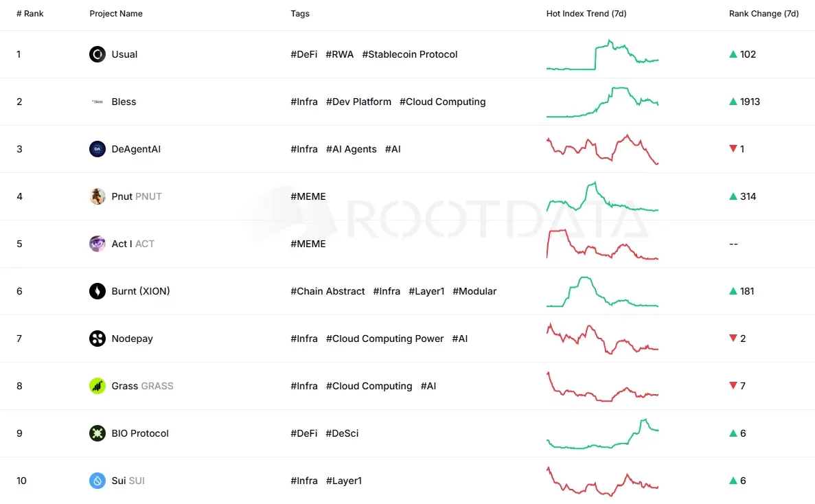Screen dimensions: 815x504
Task: Select the Grass green logo
Action: (96, 386)
